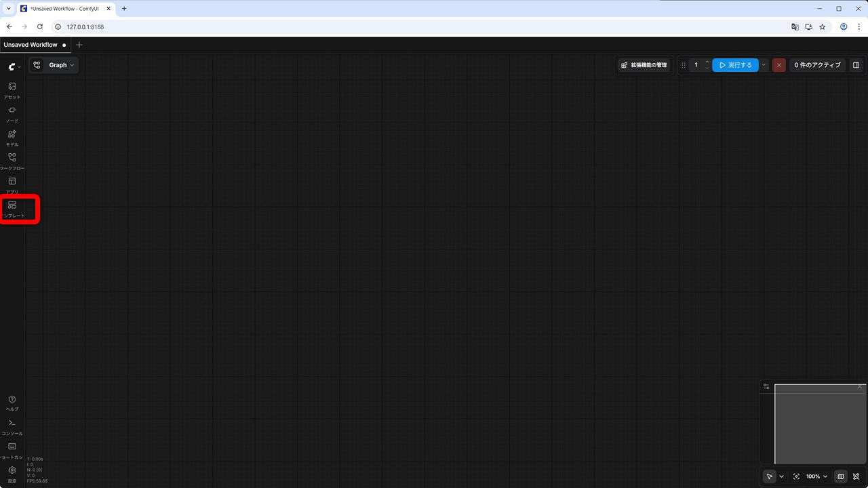Toggle link visibility in the canvas toolbar
Viewport: 868px width, 488px height.
856,476
